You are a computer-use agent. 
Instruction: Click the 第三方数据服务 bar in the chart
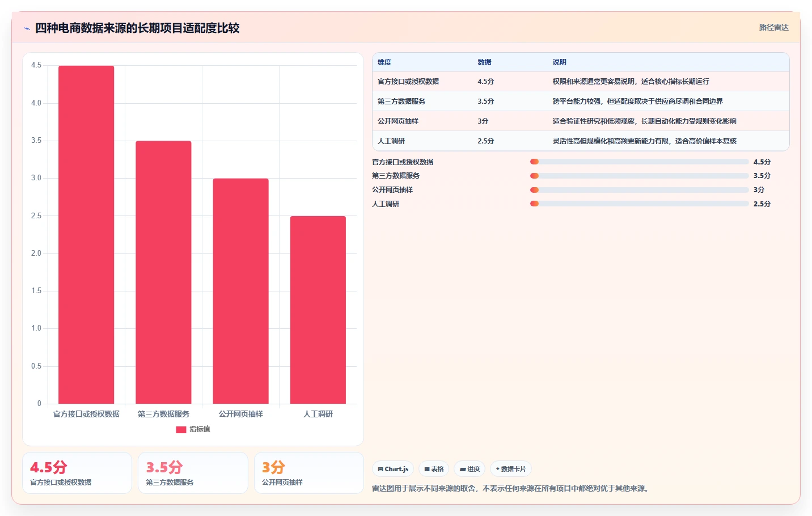(163, 272)
